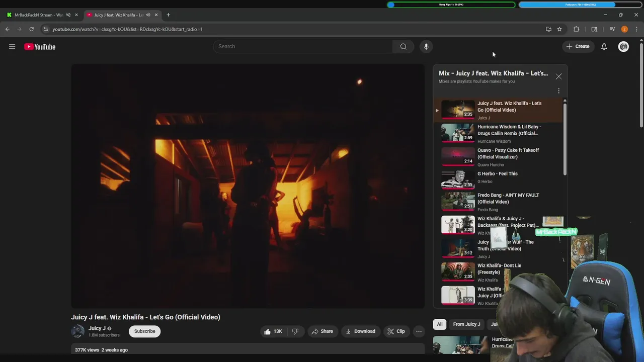The width and height of the screenshot is (644, 362).
Task: Bookmark this page with the star
Action: 559,29
